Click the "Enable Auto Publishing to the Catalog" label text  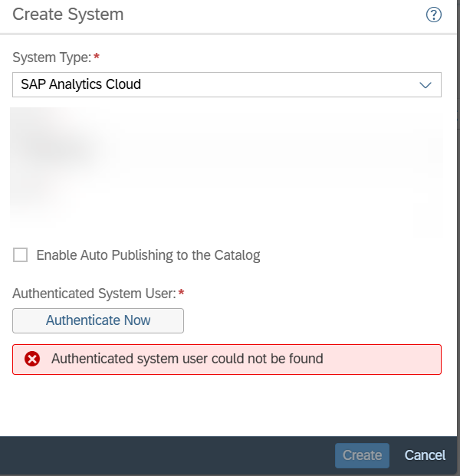[148, 255]
